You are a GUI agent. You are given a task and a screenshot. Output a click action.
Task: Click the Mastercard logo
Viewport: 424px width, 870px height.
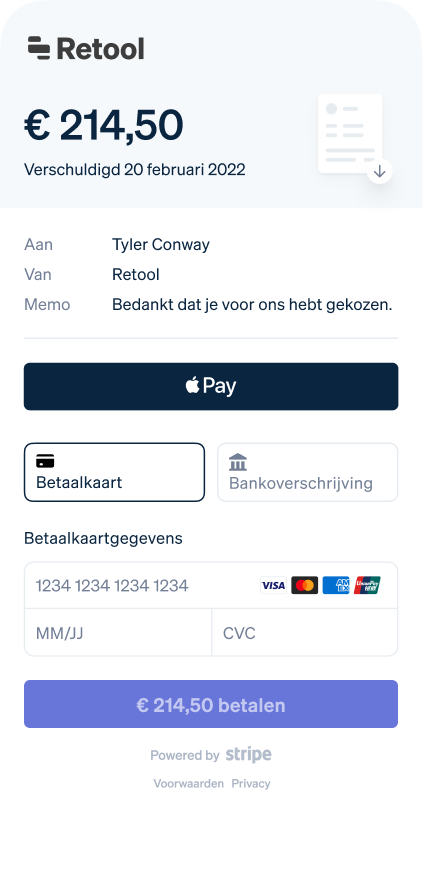coord(305,585)
